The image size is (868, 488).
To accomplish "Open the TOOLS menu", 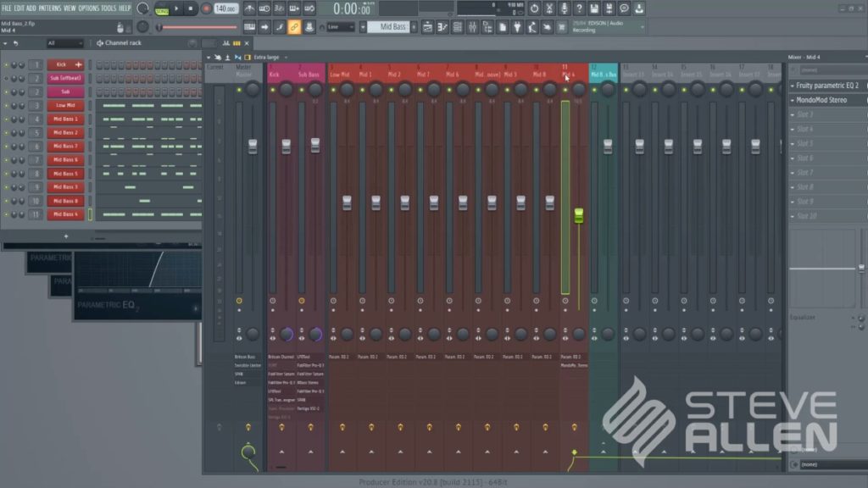I will click(108, 8).
